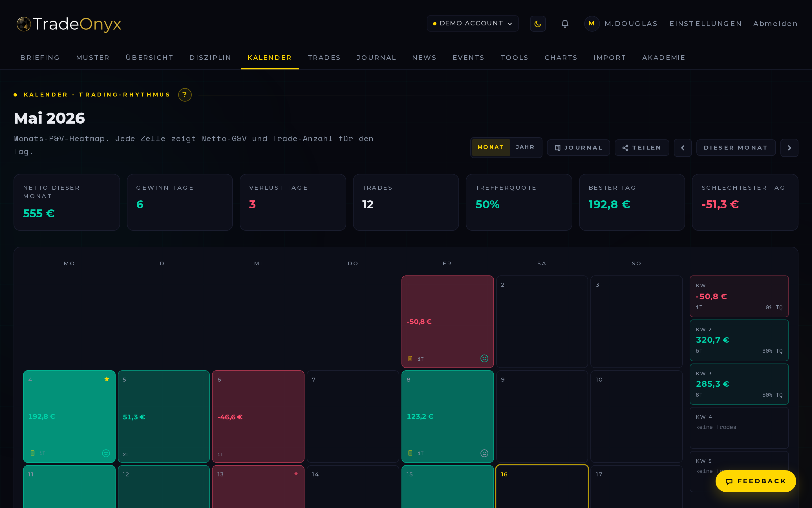Open the Briefing tab
This screenshot has width=812, height=508.
point(40,58)
